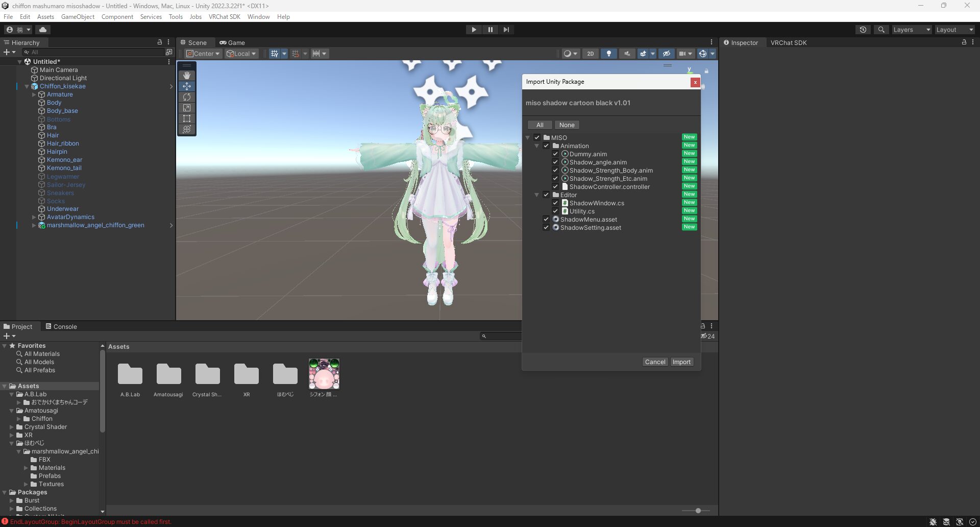Select the Rotate tool
Screen dimensions: 980x527
click(186, 97)
